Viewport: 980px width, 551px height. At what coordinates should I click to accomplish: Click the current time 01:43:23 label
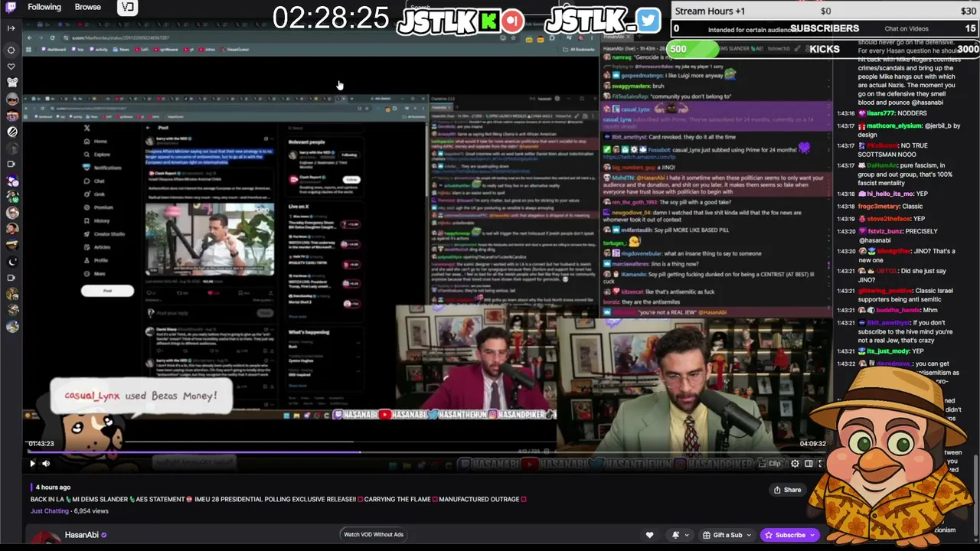coord(41,444)
